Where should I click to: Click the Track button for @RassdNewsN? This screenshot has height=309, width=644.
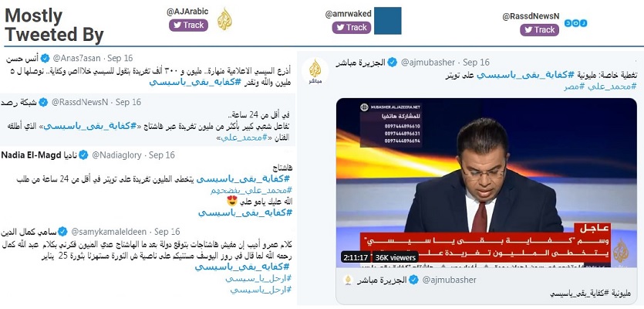click(539, 29)
